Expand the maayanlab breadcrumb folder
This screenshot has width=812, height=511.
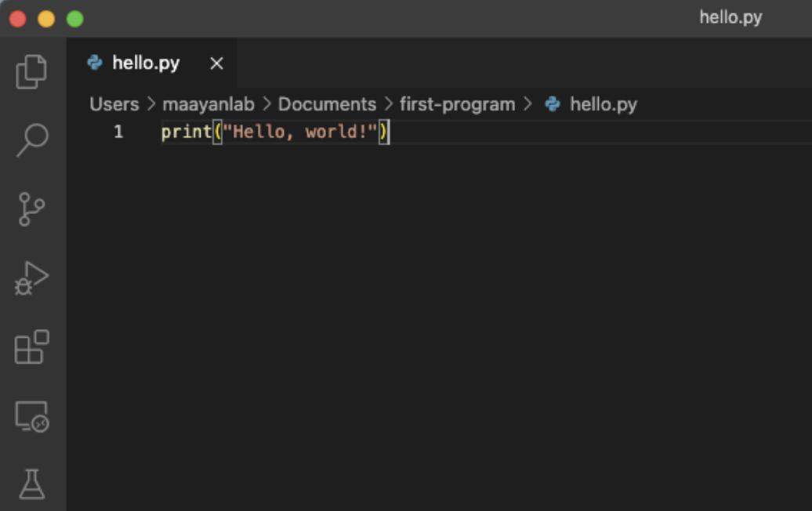tap(208, 104)
